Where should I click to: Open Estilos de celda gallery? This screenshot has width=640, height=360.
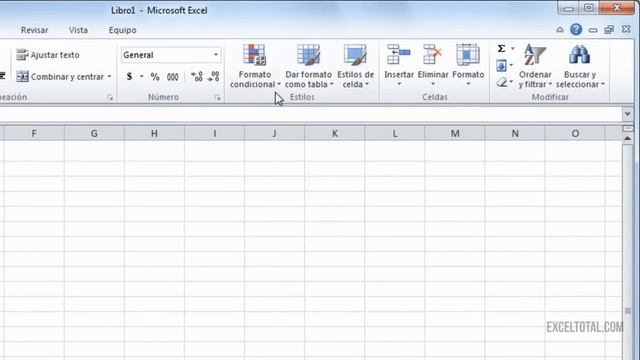[355, 66]
